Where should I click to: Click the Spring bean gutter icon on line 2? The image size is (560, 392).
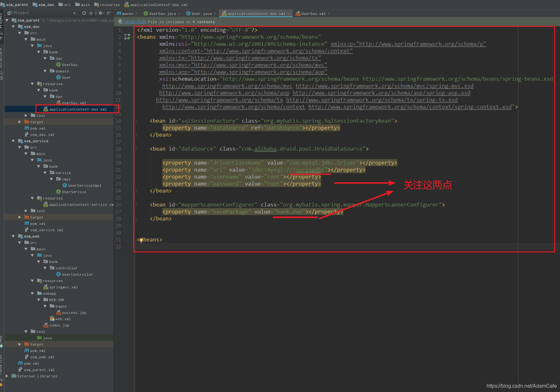(x=127, y=37)
